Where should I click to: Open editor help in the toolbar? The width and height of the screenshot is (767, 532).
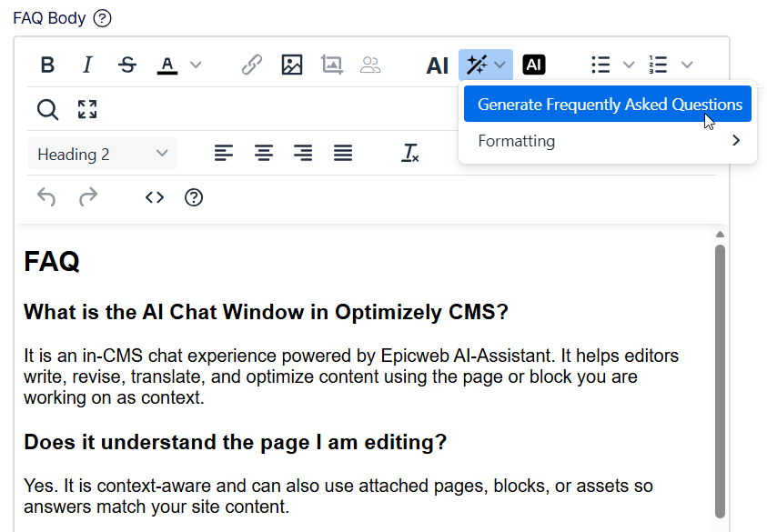click(194, 197)
